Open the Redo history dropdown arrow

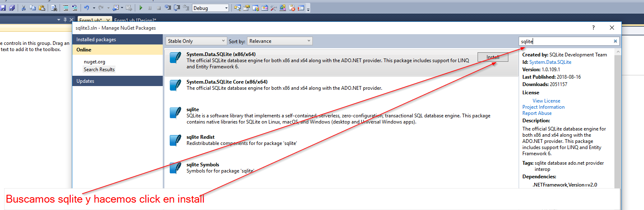(108, 8)
